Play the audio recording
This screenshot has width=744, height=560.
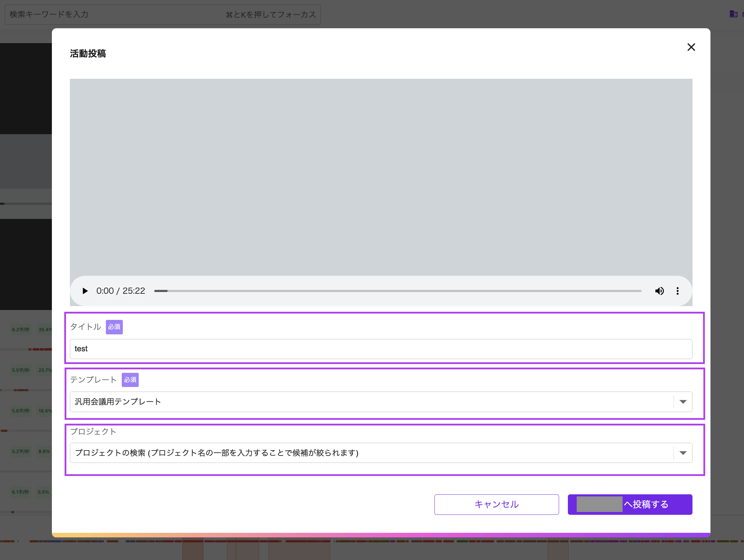85,291
